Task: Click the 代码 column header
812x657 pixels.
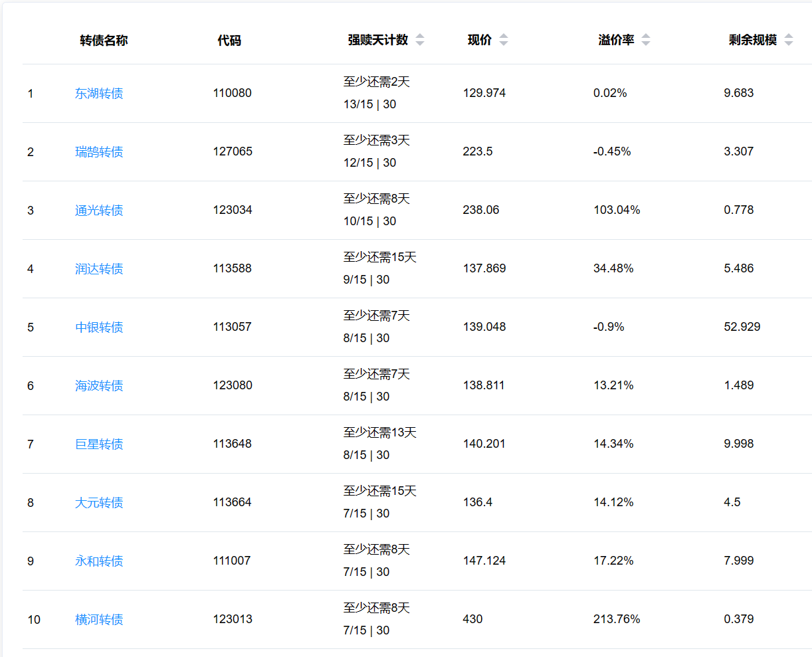Action: pos(229,41)
